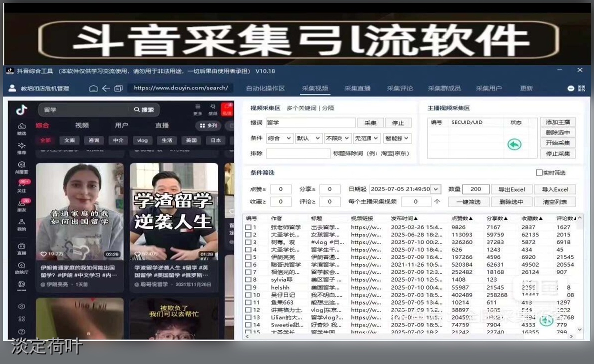594x364 pixels.
Task: Open the 综合 condition dropdown
Action: pyautogui.click(x=279, y=138)
